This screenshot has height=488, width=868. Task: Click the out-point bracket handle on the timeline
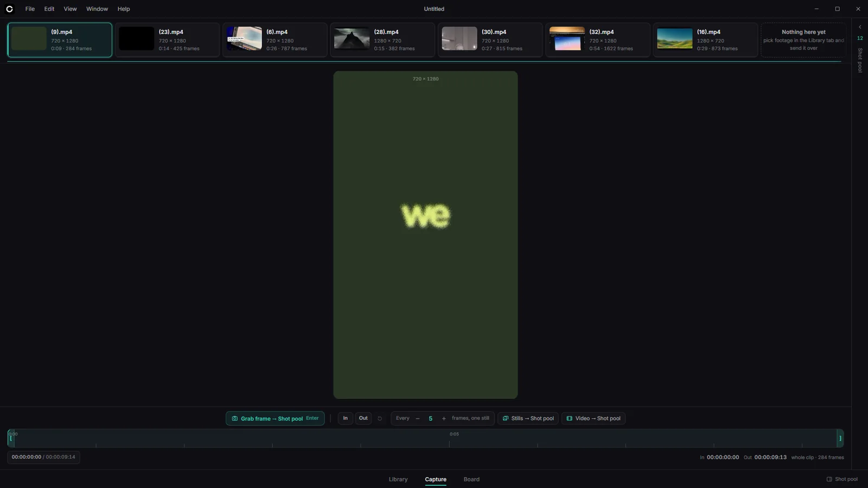[x=840, y=438]
